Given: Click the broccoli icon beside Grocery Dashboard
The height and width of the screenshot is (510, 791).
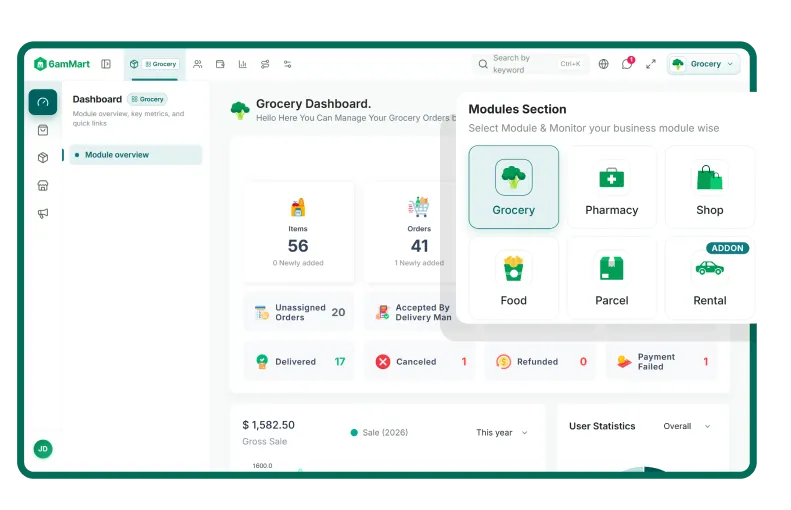Looking at the screenshot, I should (240, 110).
